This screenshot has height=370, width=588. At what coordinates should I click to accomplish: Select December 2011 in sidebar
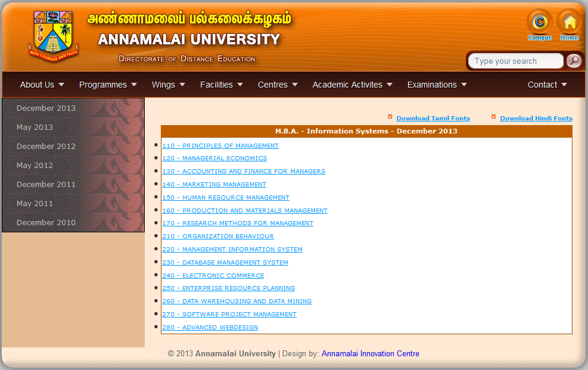[x=73, y=185]
